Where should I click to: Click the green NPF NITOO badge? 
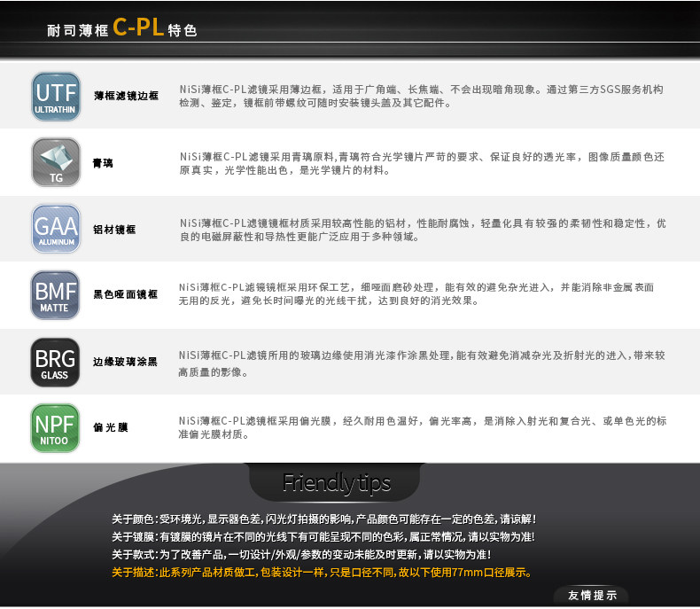[55, 428]
